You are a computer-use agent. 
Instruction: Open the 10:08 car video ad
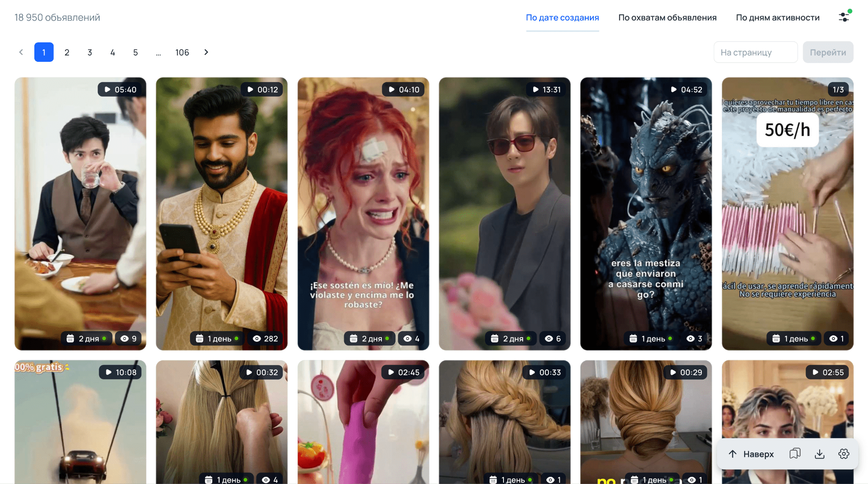[81, 422]
